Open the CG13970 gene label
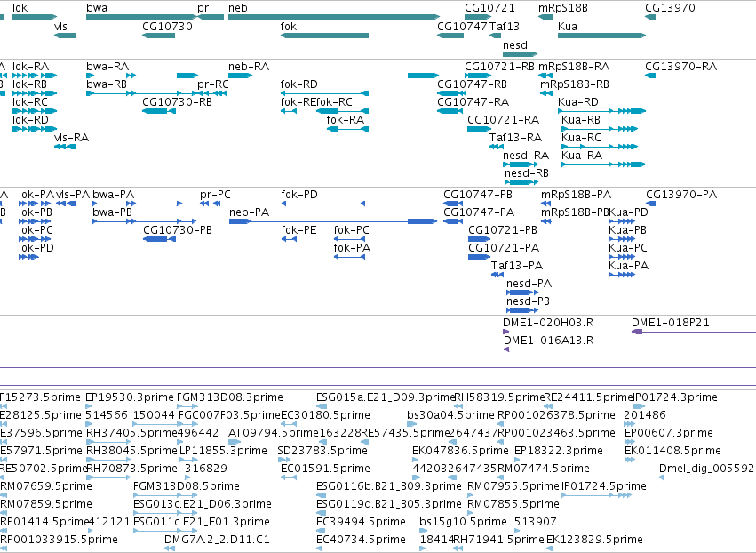The height and width of the screenshot is (553, 756). [670, 8]
